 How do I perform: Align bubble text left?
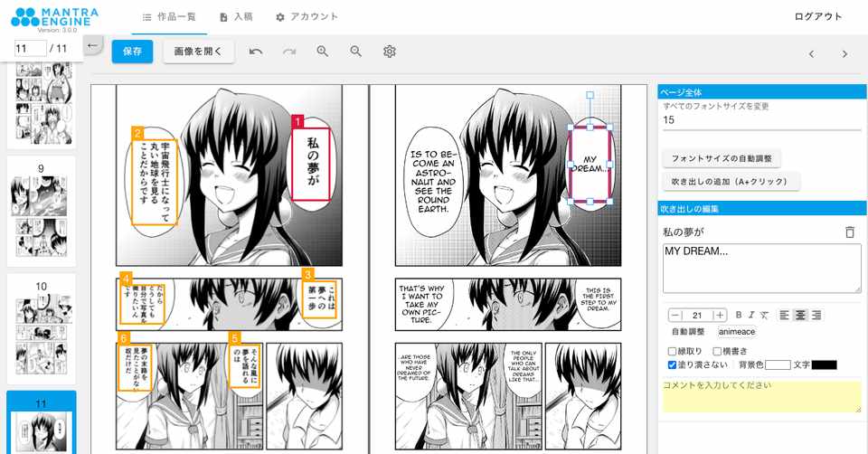[x=784, y=315]
